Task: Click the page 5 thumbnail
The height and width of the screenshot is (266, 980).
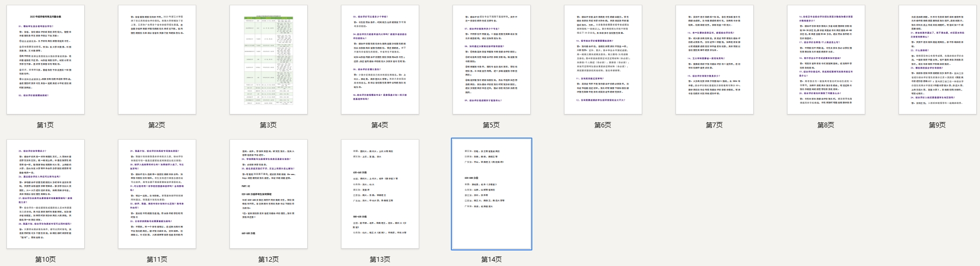Action: point(492,60)
